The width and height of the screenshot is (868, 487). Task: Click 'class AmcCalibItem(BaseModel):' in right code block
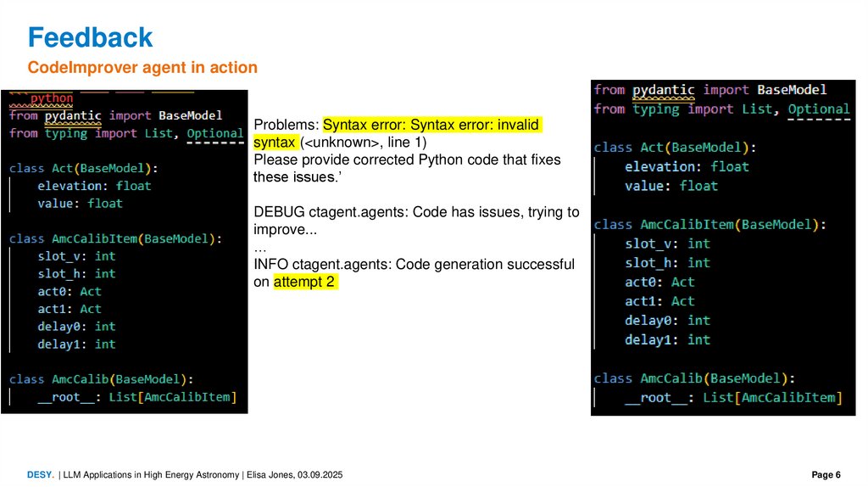point(709,224)
